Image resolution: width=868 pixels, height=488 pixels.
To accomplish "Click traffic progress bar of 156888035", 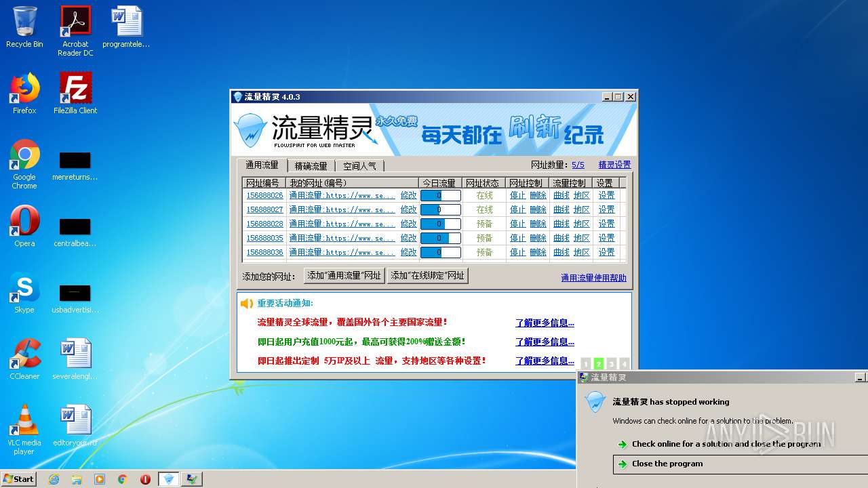I will 440,238.
